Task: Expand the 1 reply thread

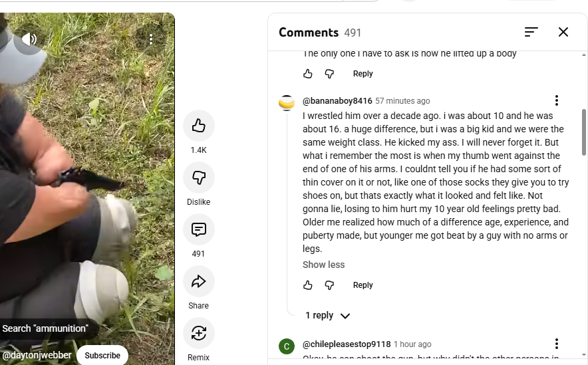Action: 327,316
